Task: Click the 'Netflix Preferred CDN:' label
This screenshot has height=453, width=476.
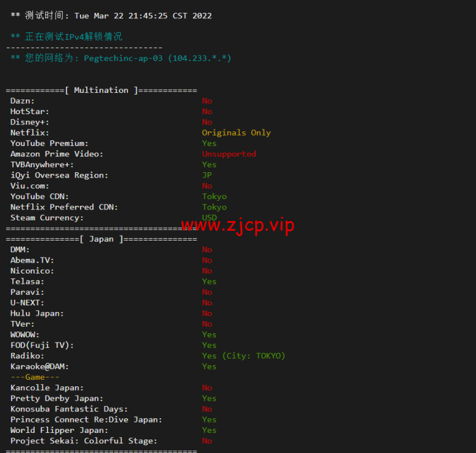Action: pos(64,207)
